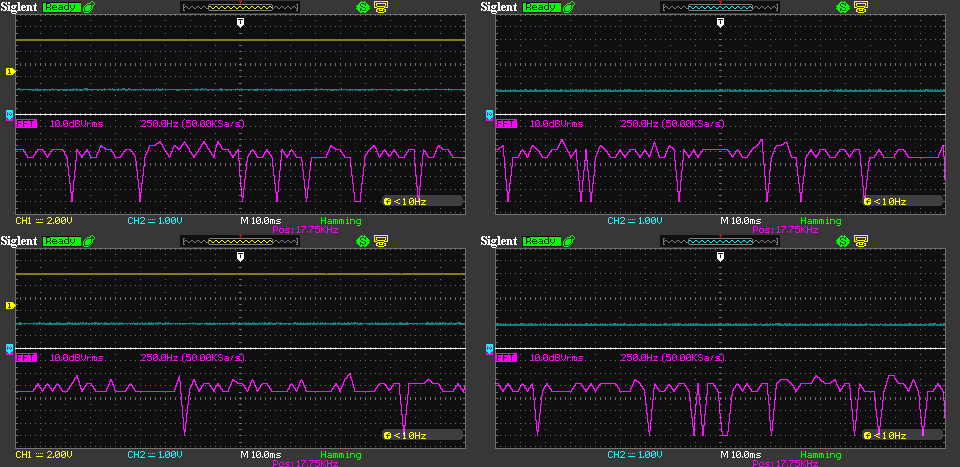This screenshot has height=467, width=960.
Task: Click the yellow f counter icon in bottom-left scope
Action: tap(387, 435)
